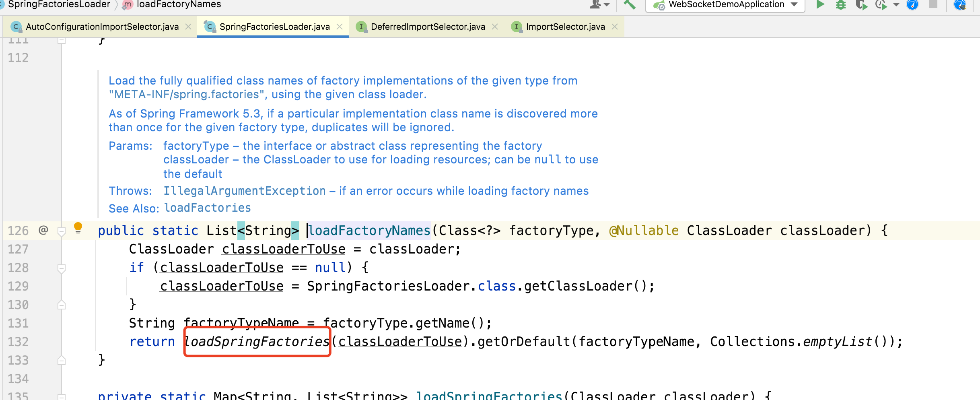This screenshot has width=980, height=400.
Task: Close AutoConfigurationImportSelector.java tab
Action: [188, 27]
